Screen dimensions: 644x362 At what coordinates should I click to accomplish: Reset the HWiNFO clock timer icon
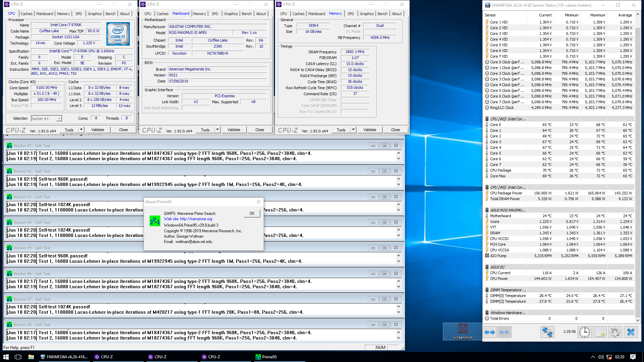click(x=585, y=332)
